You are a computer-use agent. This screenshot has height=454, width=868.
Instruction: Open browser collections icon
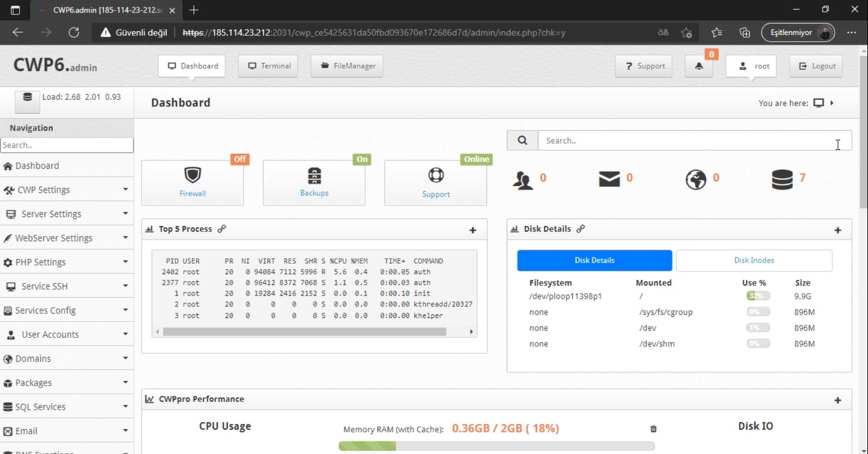click(745, 32)
